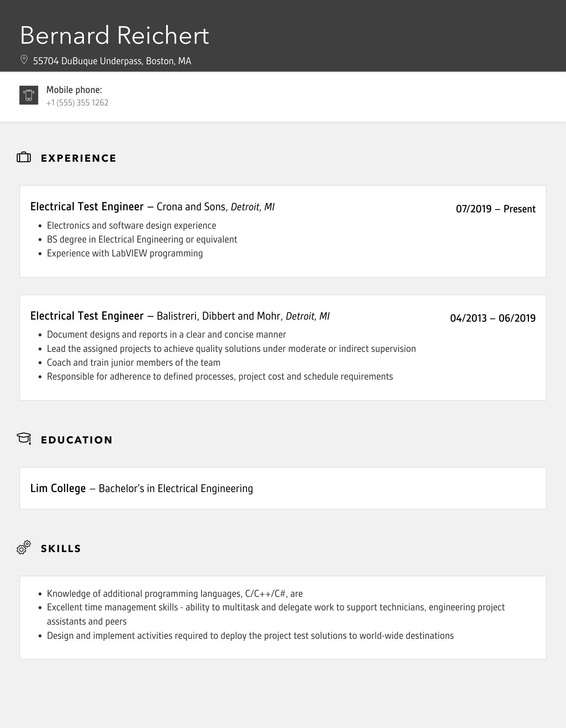Screen dimensions: 566x728
Task: Select the EXPERIENCE section heading
Action: (x=78, y=158)
